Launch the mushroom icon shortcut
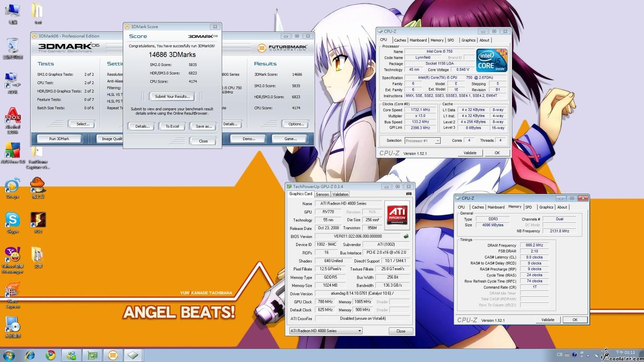Screen dimensions: 644x362 (x=38, y=188)
